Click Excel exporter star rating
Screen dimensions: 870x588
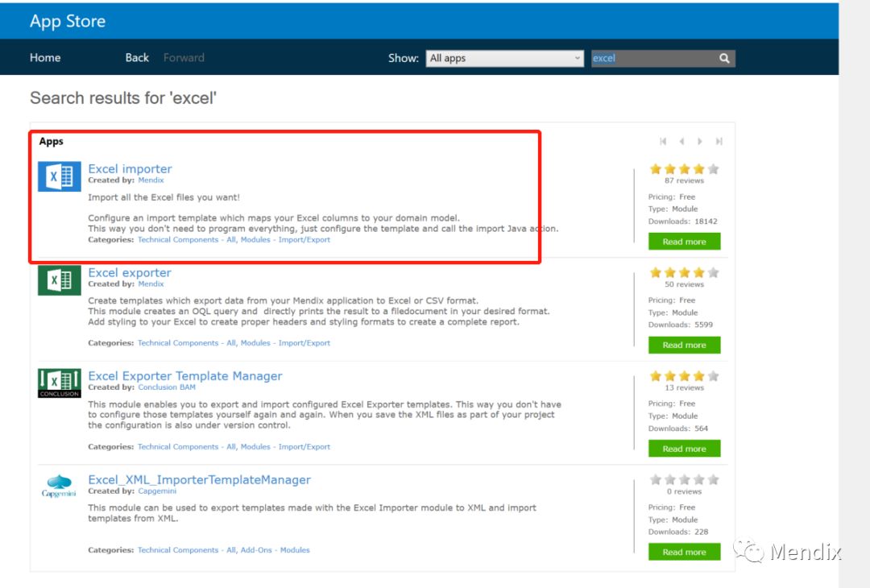point(684,272)
